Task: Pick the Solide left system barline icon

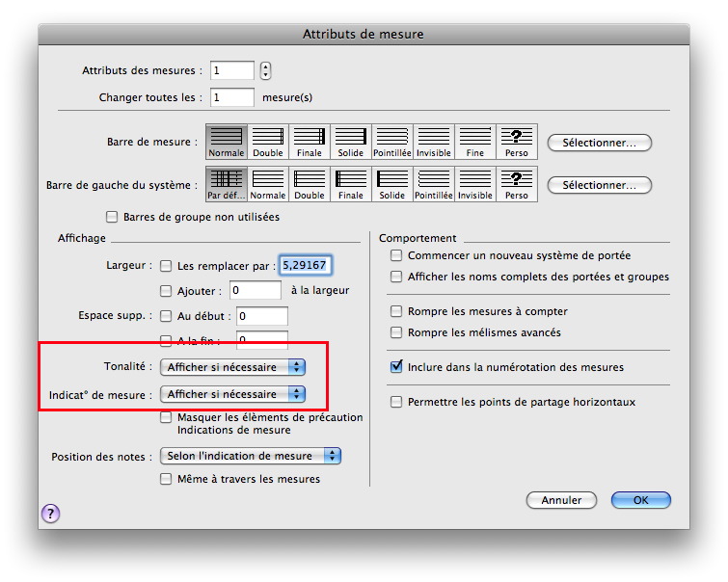Action: (x=392, y=184)
